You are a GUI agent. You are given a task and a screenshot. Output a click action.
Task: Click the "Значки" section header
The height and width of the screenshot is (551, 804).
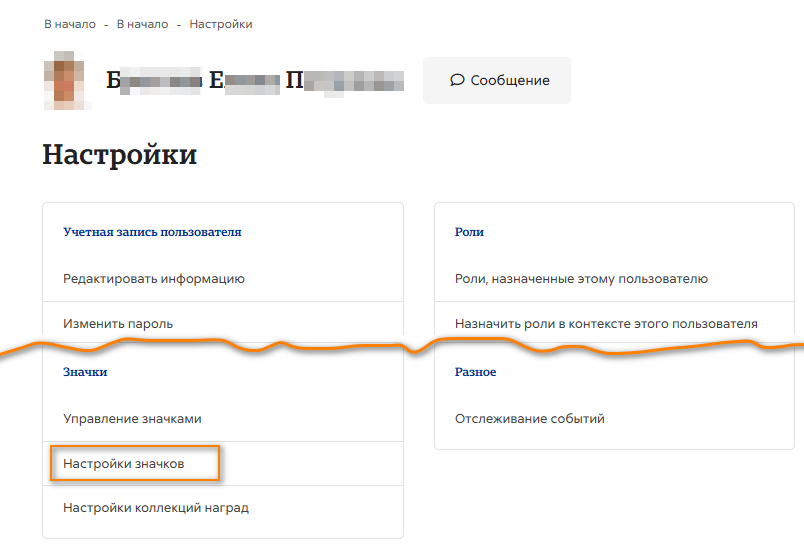[85, 372]
